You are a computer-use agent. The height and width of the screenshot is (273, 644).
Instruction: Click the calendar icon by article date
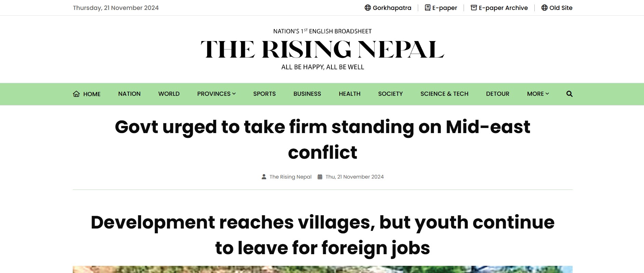[x=320, y=177]
